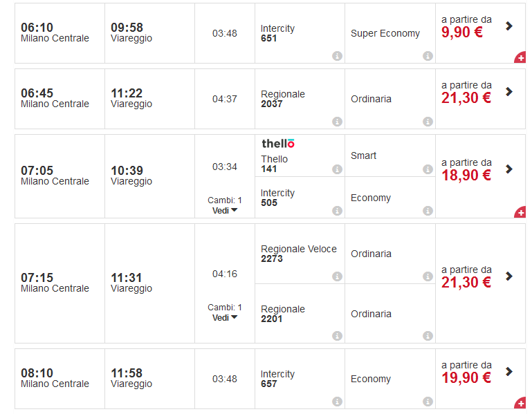Click info icon beside Smart fare

pos(428,169)
